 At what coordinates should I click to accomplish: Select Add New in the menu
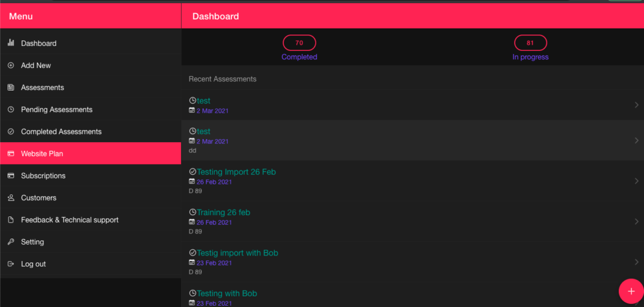[x=91, y=65]
